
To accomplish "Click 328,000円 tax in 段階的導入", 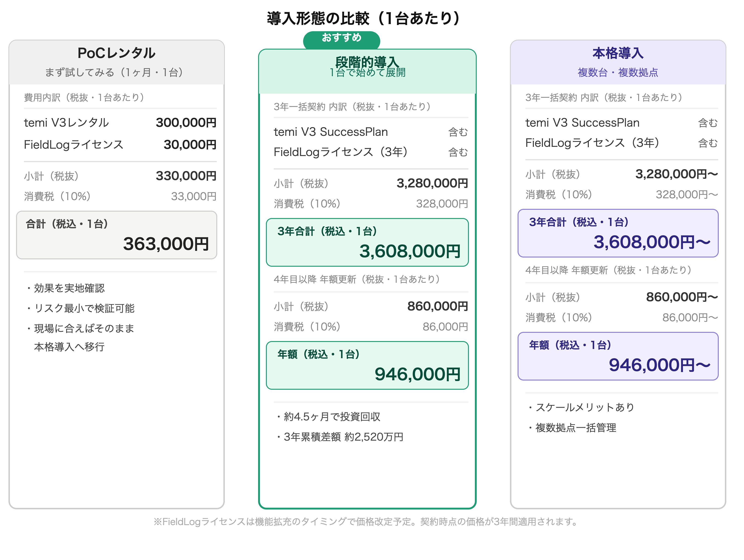I will tap(442, 204).
